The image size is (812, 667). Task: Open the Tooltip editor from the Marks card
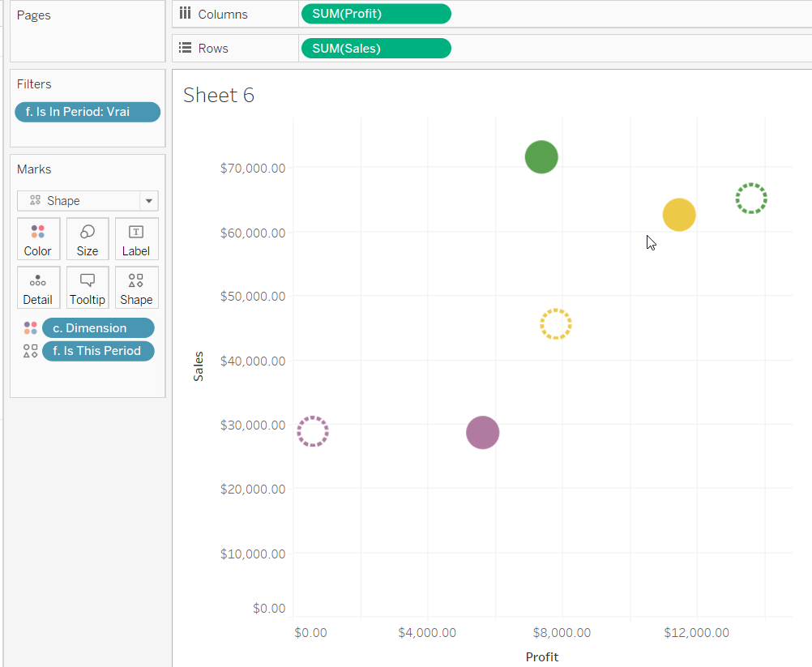click(87, 287)
